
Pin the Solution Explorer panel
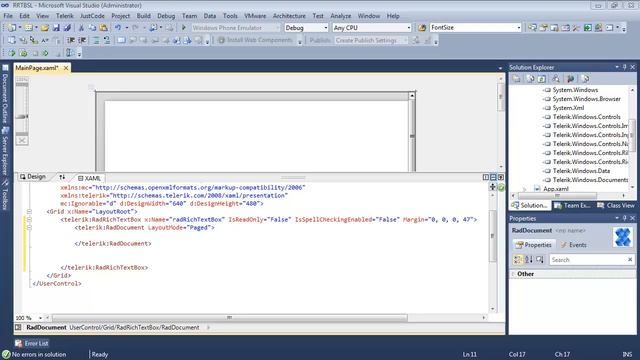tap(624, 67)
